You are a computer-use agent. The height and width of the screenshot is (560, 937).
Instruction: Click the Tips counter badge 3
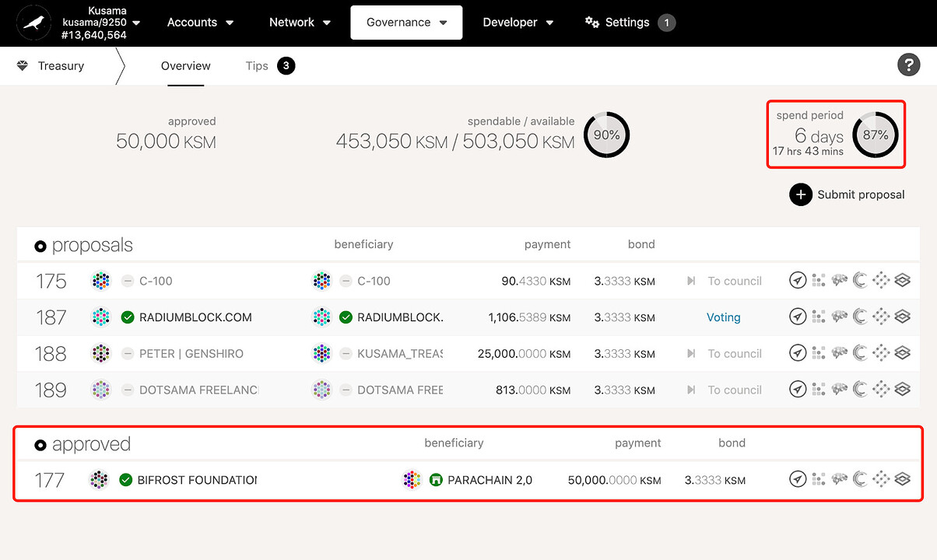coord(286,66)
